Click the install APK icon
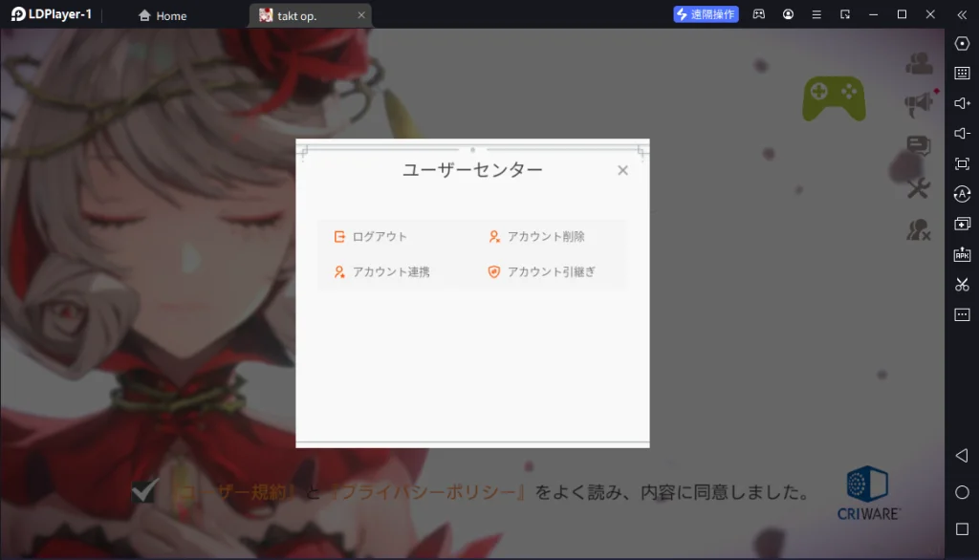The width and height of the screenshot is (979, 560). click(x=962, y=254)
